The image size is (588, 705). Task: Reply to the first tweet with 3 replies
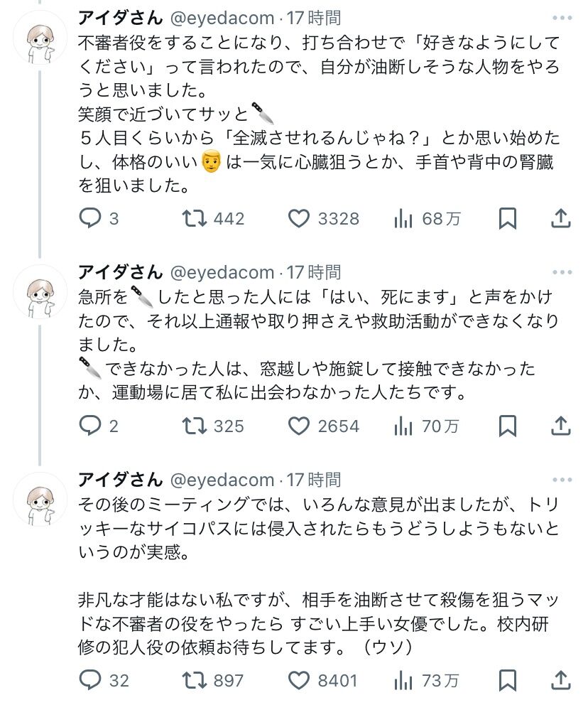click(x=89, y=218)
